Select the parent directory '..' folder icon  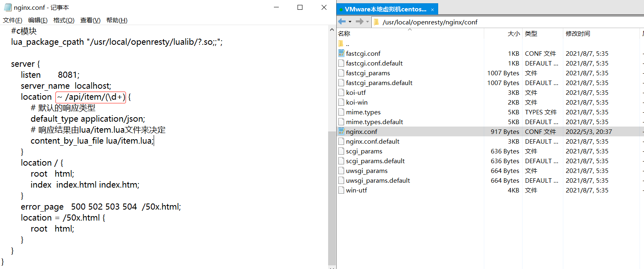341,44
